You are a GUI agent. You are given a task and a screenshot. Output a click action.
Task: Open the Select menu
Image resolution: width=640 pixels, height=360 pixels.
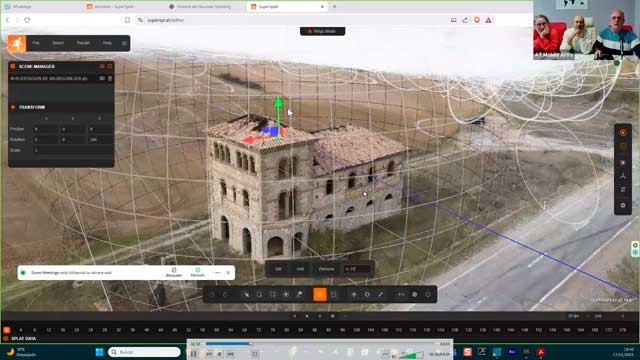pos(58,43)
